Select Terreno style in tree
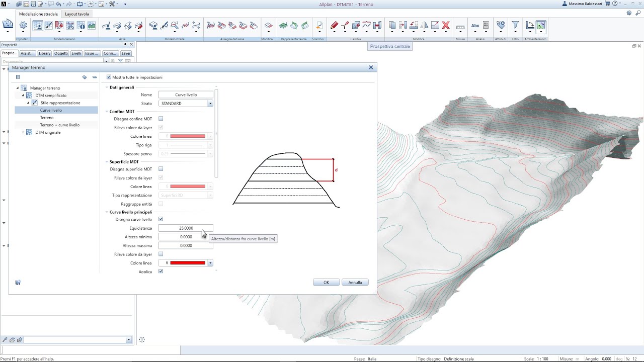This screenshot has height=362, width=644. [x=47, y=118]
